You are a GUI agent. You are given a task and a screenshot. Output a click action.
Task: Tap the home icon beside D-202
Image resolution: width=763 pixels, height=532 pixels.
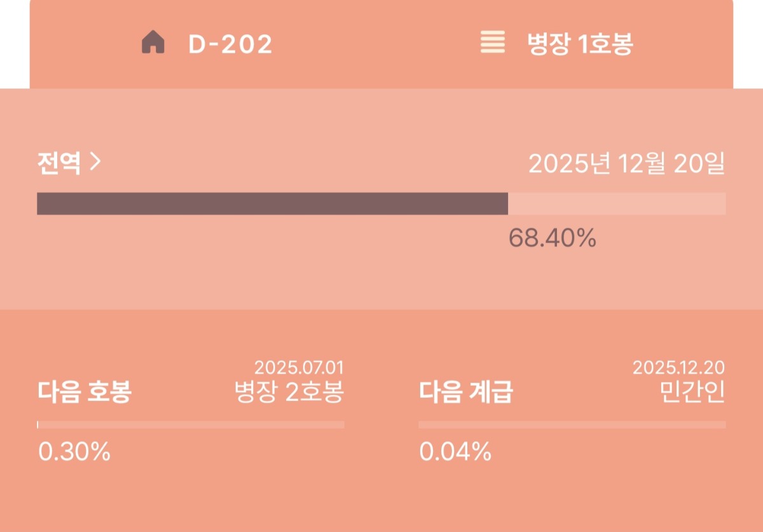[153, 44]
